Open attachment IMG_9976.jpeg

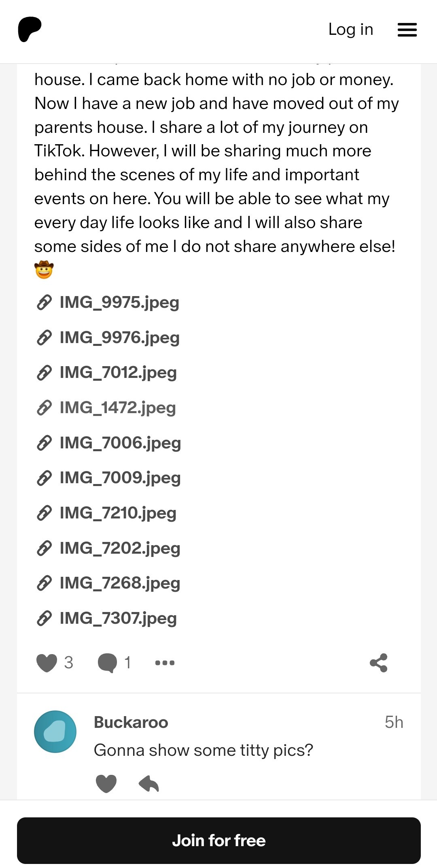119,337
